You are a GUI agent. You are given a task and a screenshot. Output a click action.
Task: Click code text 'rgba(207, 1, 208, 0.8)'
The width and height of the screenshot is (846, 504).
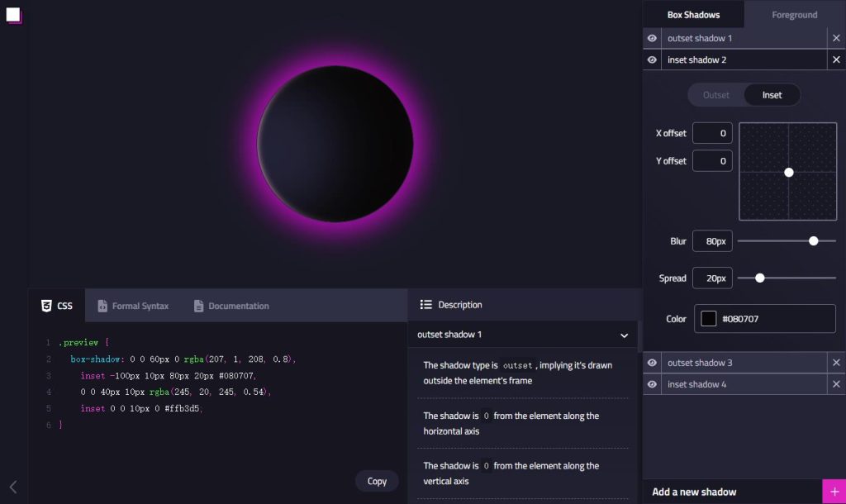click(x=239, y=359)
